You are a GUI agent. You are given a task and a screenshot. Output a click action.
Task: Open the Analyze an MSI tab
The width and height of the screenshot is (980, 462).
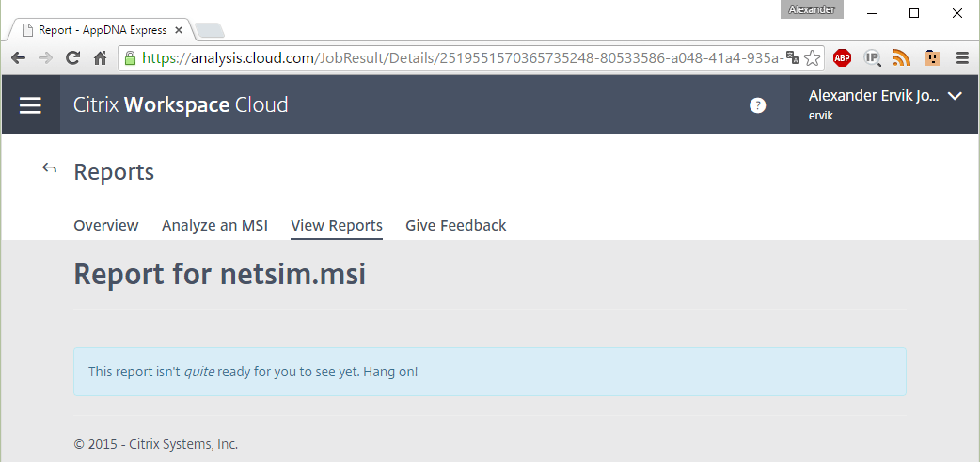tap(215, 225)
